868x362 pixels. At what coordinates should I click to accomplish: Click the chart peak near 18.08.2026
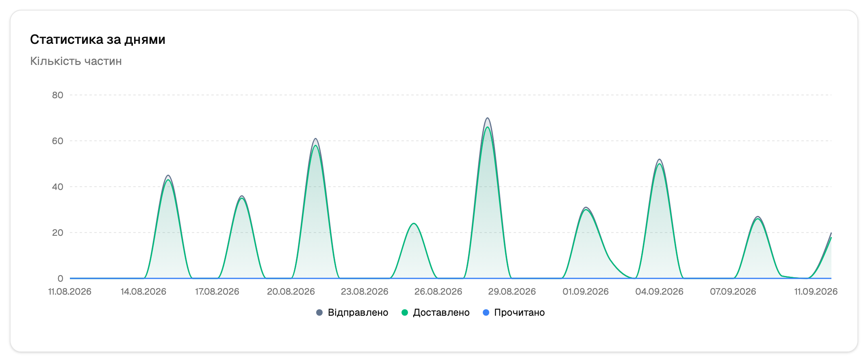coord(242,196)
